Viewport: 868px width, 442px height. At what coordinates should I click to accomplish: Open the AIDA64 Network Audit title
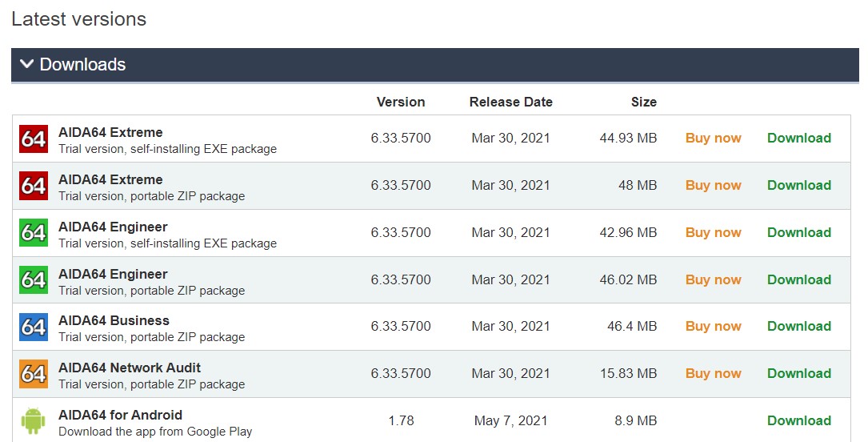(x=130, y=368)
